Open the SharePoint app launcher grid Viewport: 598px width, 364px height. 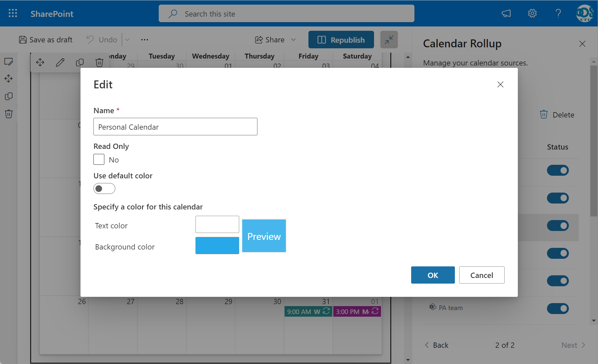click(x=13, y=13)
